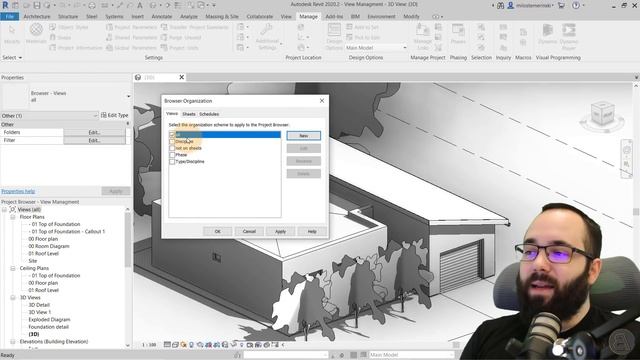Screen dimensions: 640x360
Task: Launch Dynamo from Visual Programming
Action: pyautogui.click(x=547, y=30)
